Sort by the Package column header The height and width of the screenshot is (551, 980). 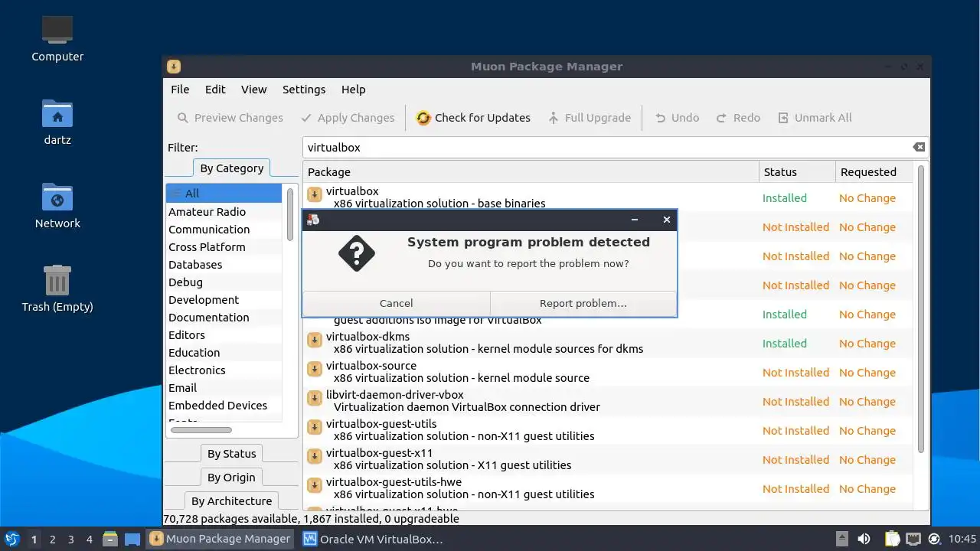point(531,172)
